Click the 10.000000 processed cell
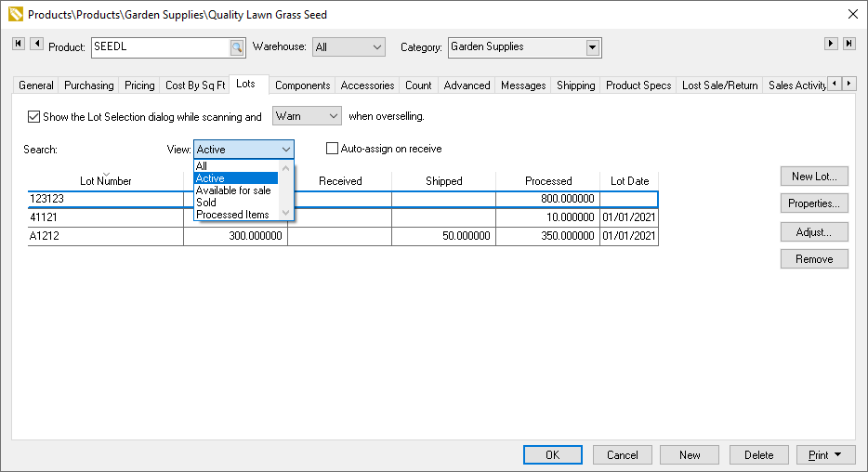 point(548,217)
